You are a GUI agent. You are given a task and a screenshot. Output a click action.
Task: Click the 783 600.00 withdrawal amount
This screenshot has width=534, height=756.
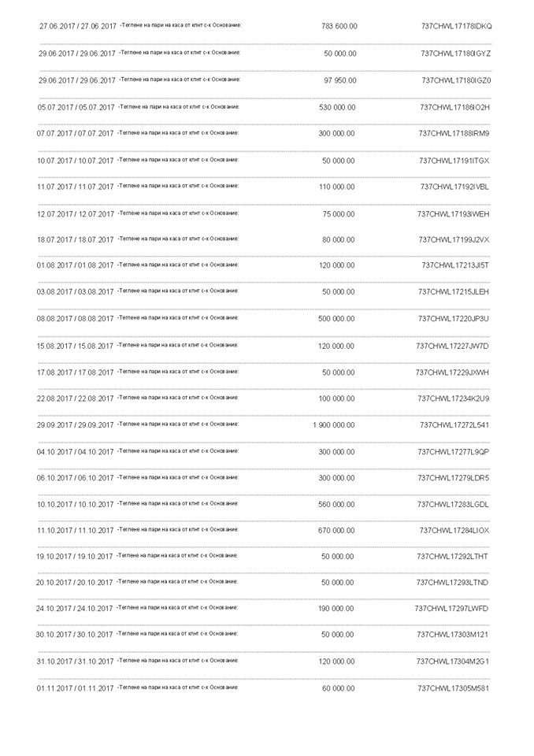click(x=339, y=26)
